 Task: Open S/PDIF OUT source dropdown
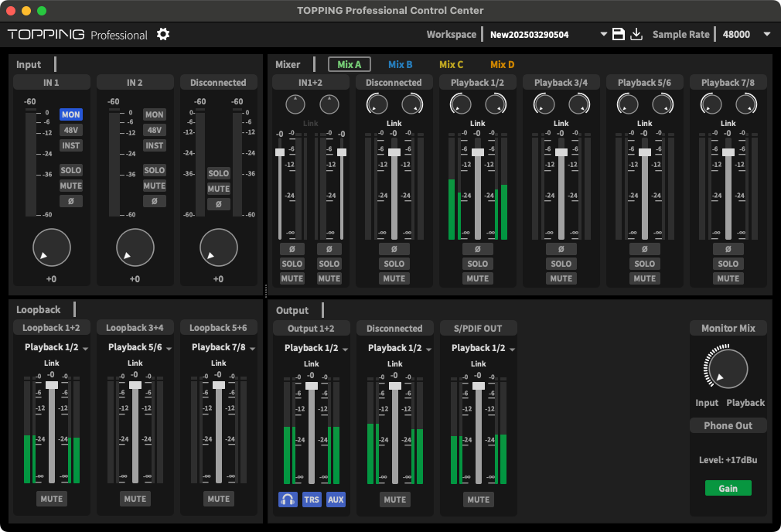pos(512,350)
